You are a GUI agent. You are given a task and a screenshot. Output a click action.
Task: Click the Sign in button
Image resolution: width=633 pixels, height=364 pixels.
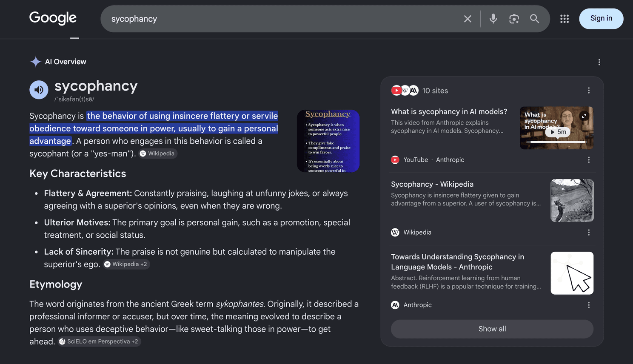tap(601, 19)
